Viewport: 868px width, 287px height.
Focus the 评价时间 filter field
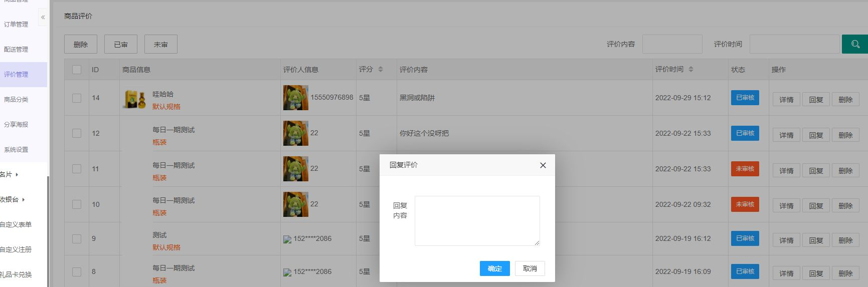tap(794, 44)
